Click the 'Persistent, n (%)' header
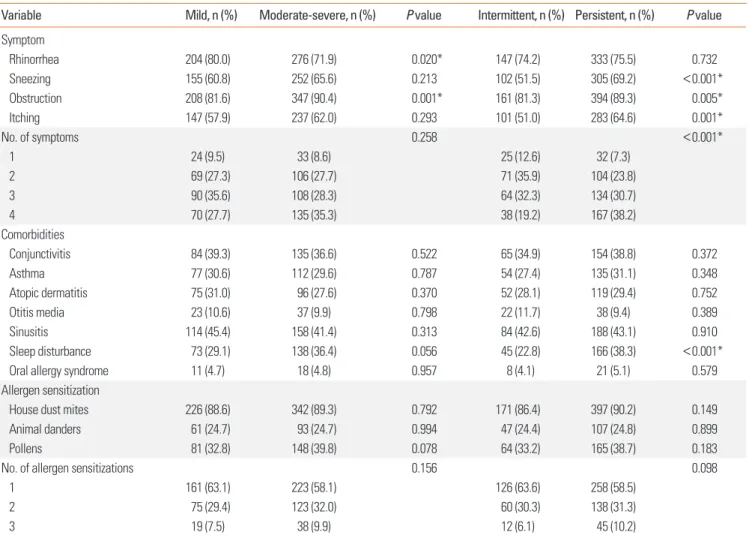Viewport: 749px width, 538px height. pyautogui.click(x=614, y=15)
